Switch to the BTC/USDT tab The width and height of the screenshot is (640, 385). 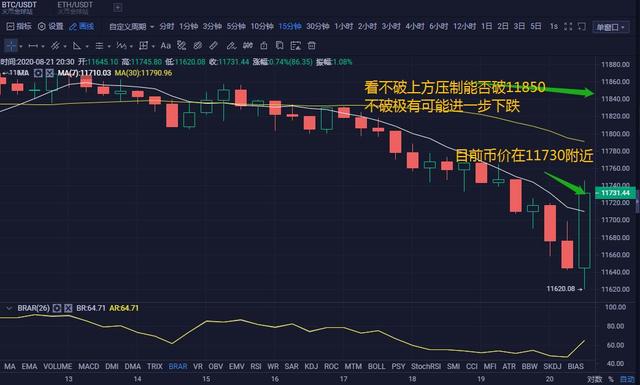(x=19, y=7)
